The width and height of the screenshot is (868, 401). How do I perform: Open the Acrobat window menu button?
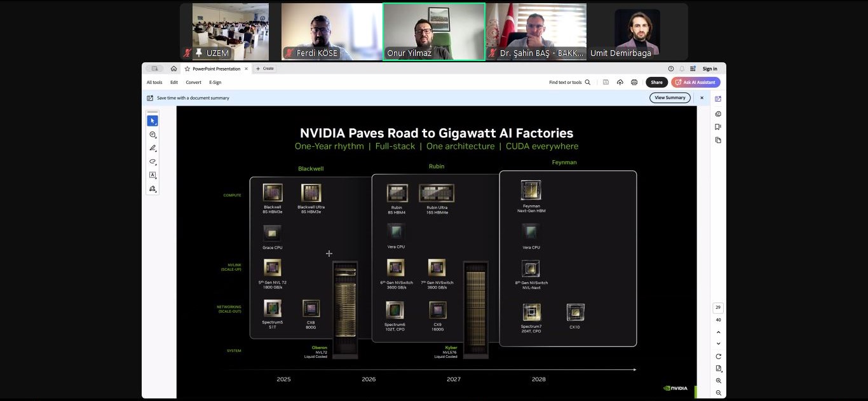click(154, 69)
